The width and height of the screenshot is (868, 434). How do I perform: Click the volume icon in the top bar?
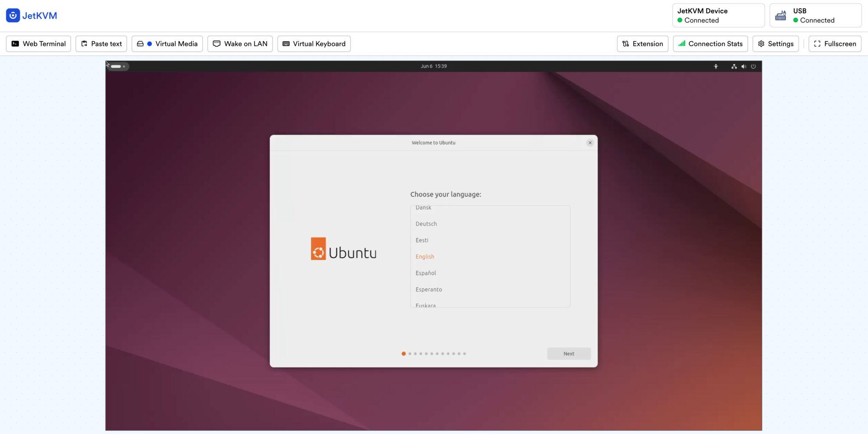pyautogui.click(x=743, y=66)
